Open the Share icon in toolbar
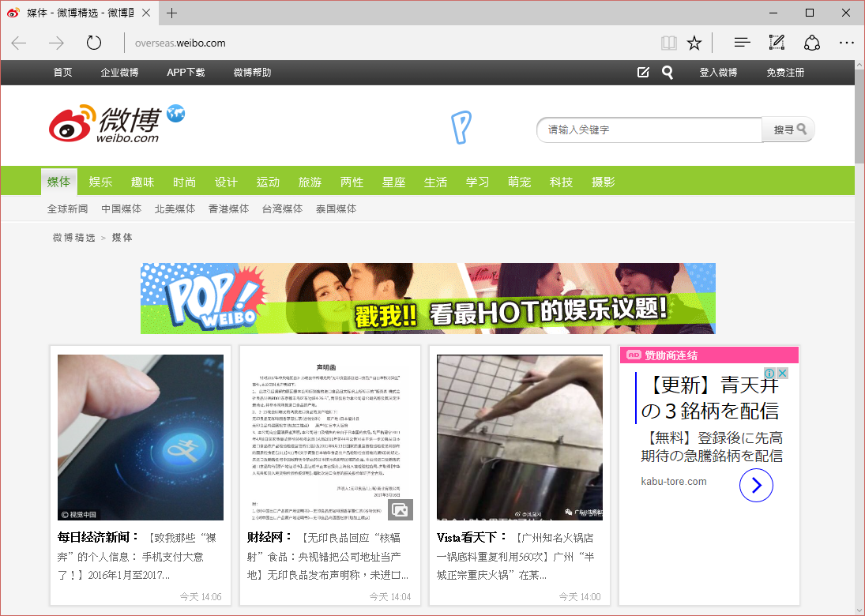 (812, 43)
